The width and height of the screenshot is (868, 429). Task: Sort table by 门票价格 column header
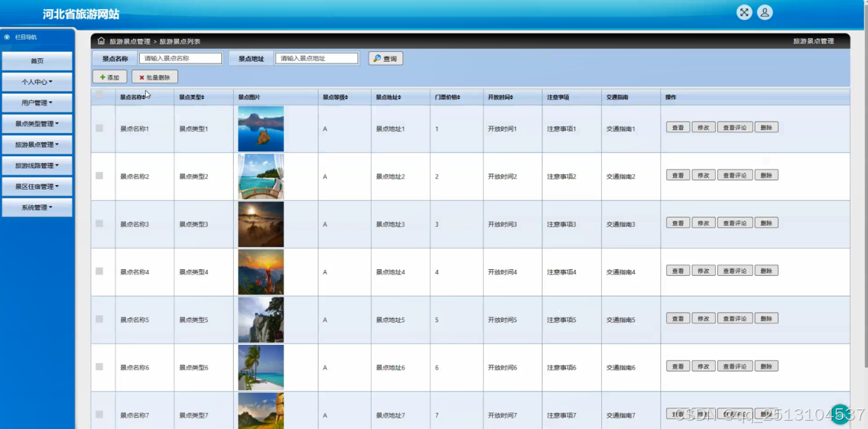pos(447,97)
